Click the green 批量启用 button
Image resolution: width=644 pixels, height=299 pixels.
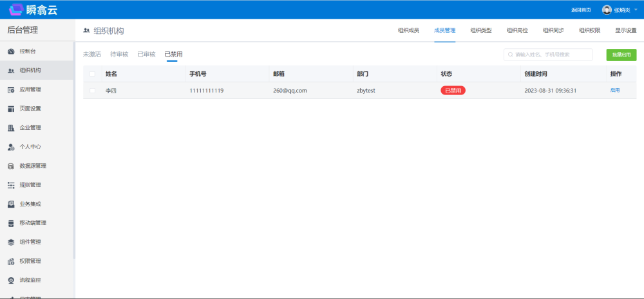[x=621, y=55]
